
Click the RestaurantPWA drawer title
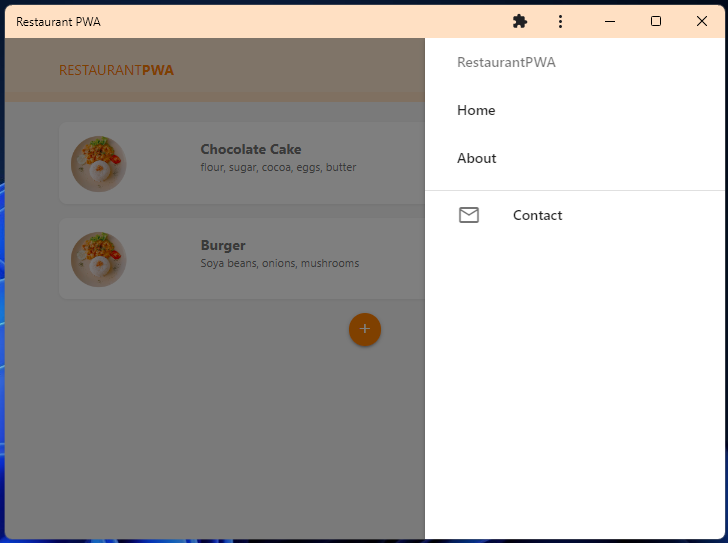(506, 62)
